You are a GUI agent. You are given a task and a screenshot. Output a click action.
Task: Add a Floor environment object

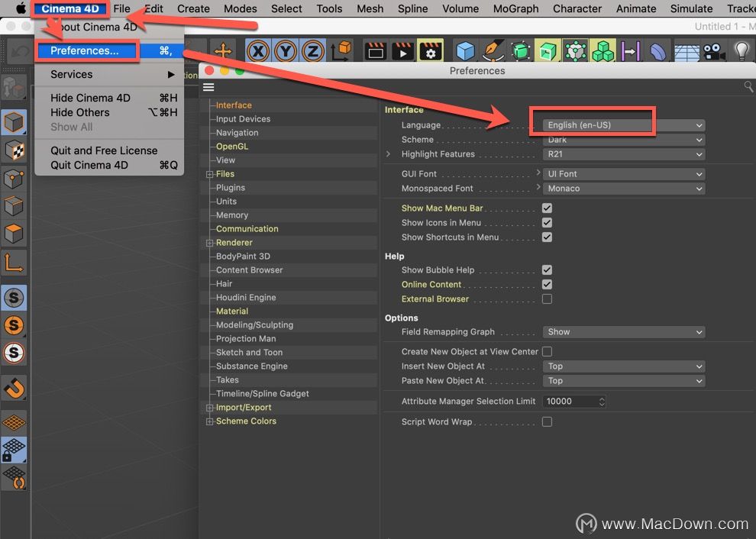(687, 52)
